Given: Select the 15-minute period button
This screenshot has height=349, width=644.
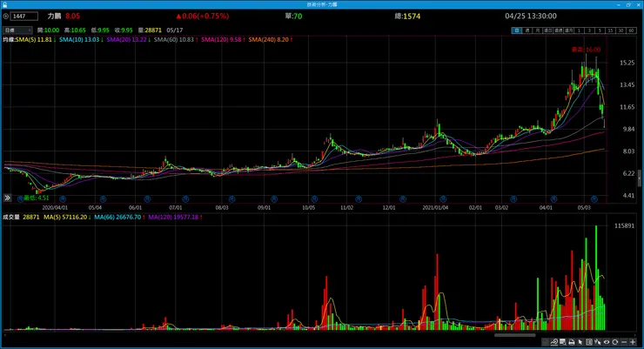Looking at the screenshot, I should point(610,30).
